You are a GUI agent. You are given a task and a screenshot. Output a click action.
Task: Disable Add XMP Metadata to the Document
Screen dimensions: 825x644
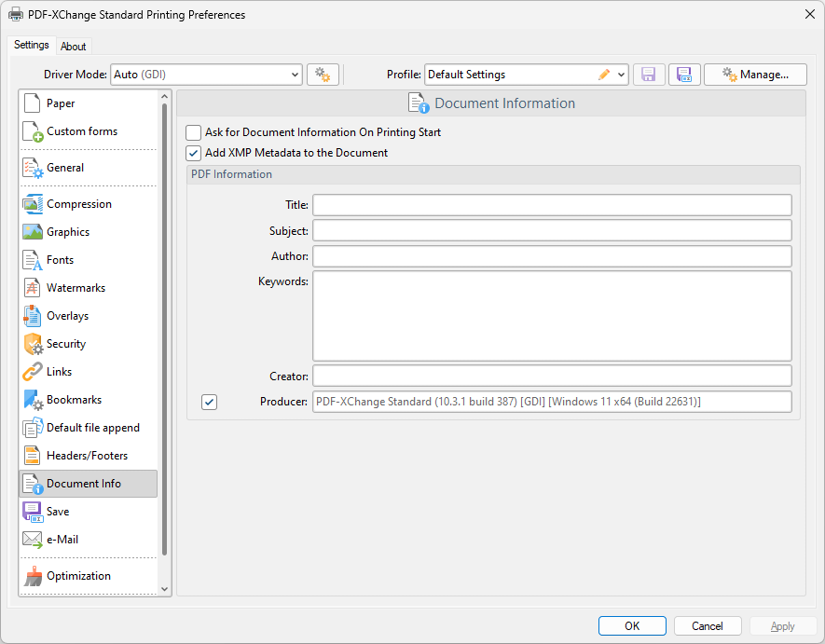[x=193, y=153]
